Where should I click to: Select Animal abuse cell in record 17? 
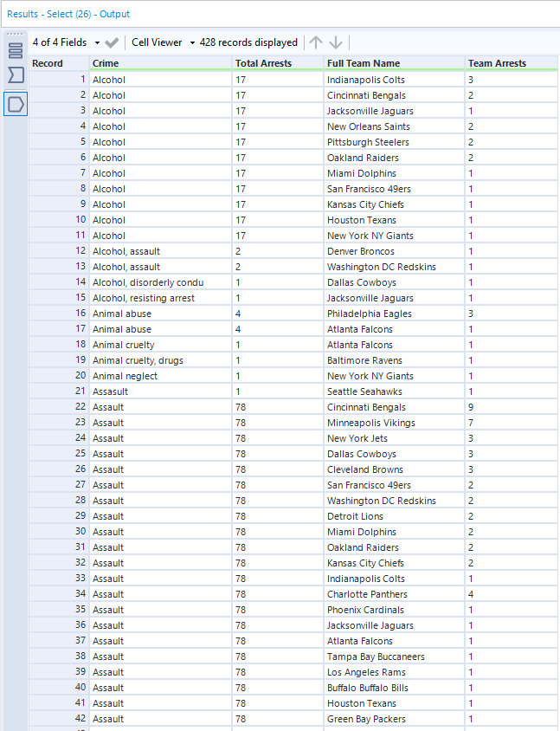coord(160,329)
